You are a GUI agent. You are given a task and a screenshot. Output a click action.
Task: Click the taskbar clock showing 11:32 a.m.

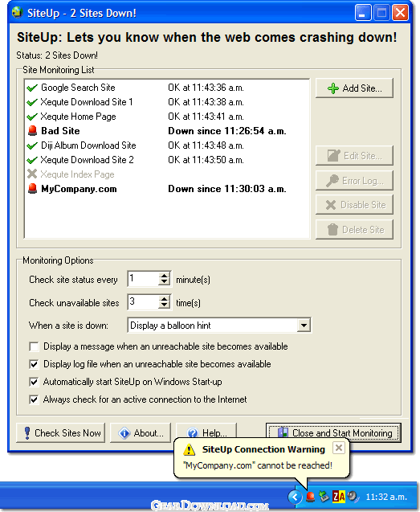(x=386, y=497)
